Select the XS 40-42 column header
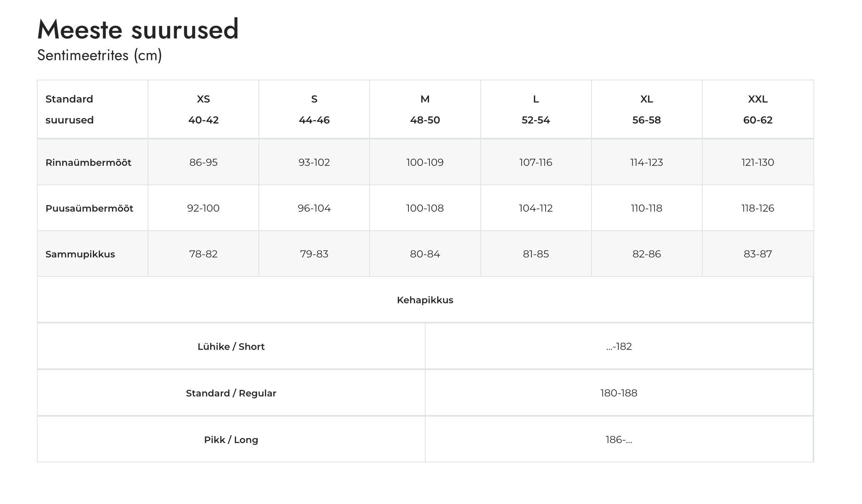Viewport: 862px width, 504px height. click(x=203, y=109)
